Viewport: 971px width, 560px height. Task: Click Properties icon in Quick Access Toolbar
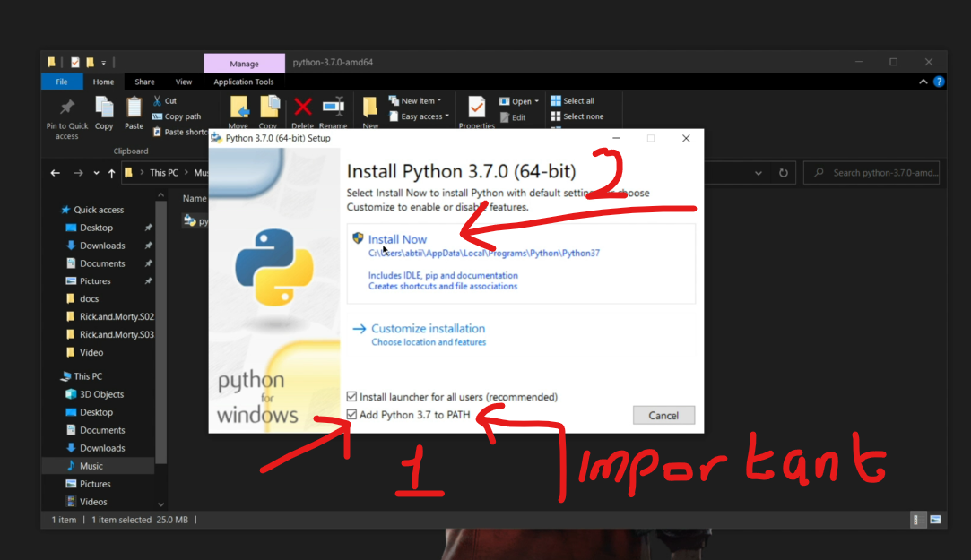pos(75,63)
